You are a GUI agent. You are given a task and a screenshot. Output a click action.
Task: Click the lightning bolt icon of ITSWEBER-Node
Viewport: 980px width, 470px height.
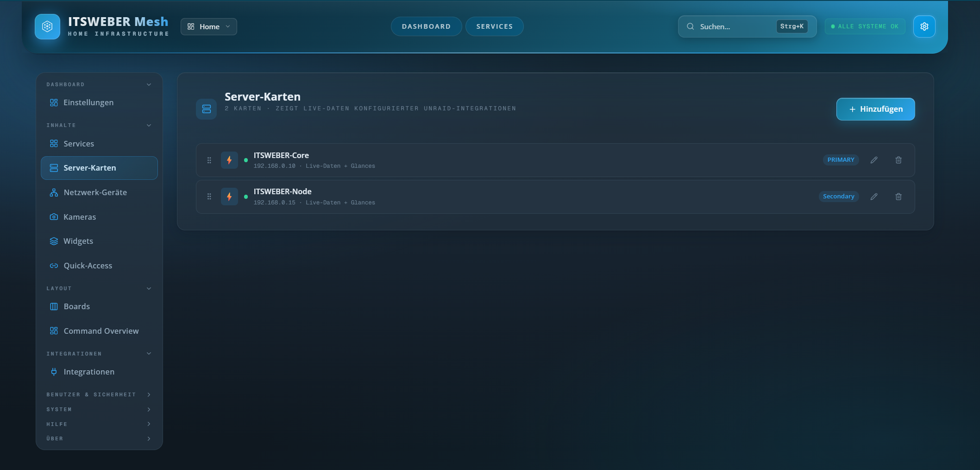[x=229, y=197]
